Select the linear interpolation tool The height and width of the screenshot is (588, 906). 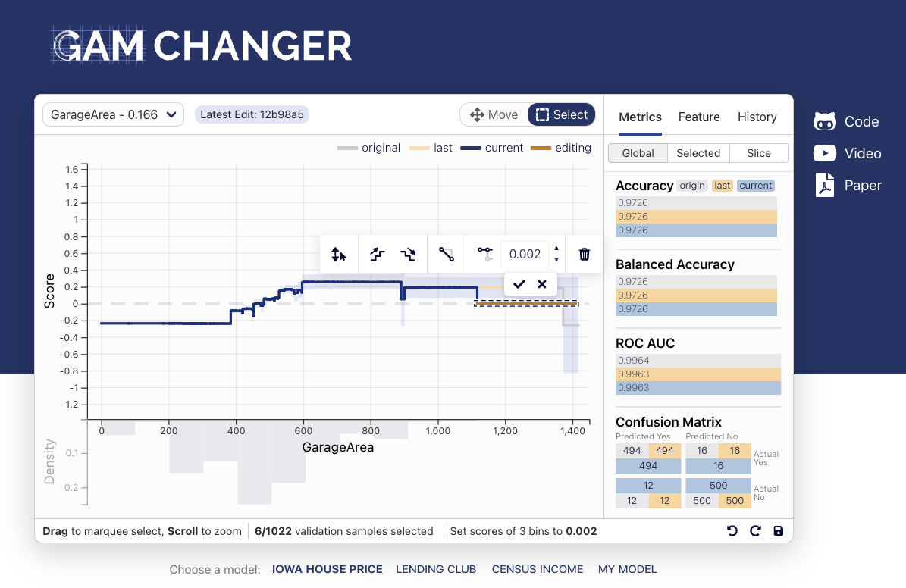click(446, 255)
